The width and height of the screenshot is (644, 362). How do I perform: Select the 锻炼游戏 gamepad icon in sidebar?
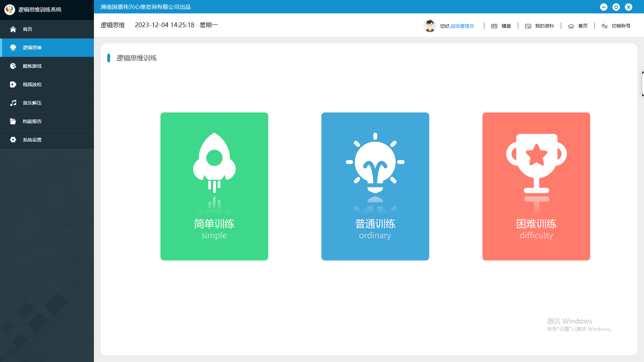tap(13, 66)
